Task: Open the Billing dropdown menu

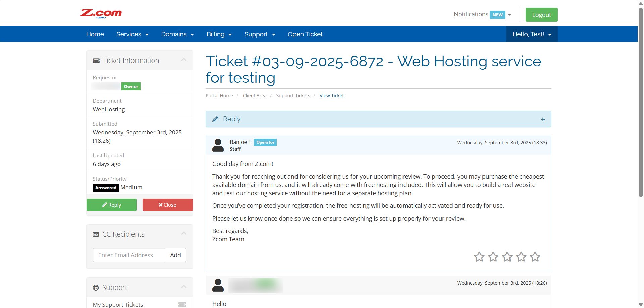Action: click(219, 34)
